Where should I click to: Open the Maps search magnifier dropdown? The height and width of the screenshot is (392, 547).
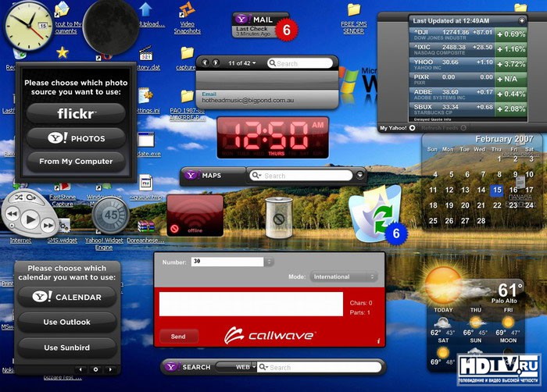point(256,176)
